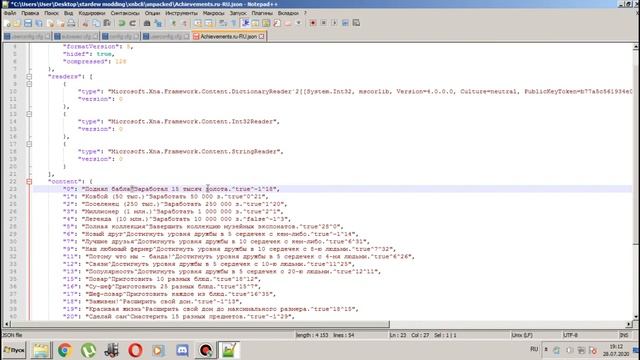Open Opera browser from the taskbar
The width and height of the screenshot is (640, 360).
coord(135,350)
